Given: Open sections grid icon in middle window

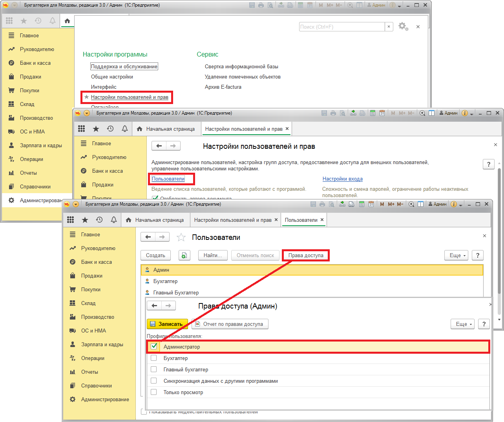Looking at the screenshot, I should coord(81,129).
